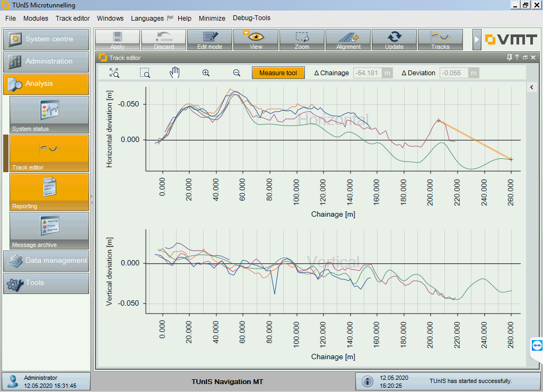The width and height of the screenshot is (543, 392).
Task: Expand the toolbar overflow arrow beside Tracks
Action: click(477, 40)
